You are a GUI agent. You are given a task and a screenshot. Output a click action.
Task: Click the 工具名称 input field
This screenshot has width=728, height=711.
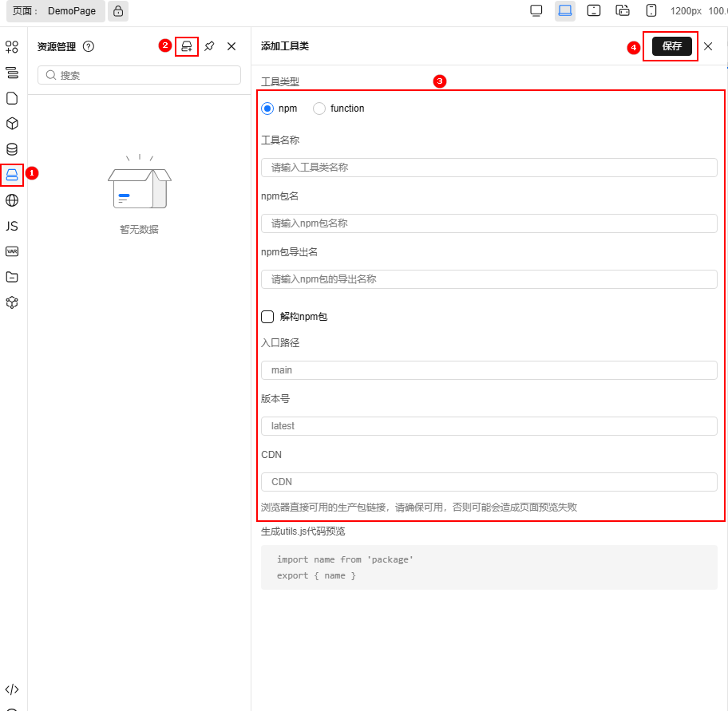[x=489, y=168]
